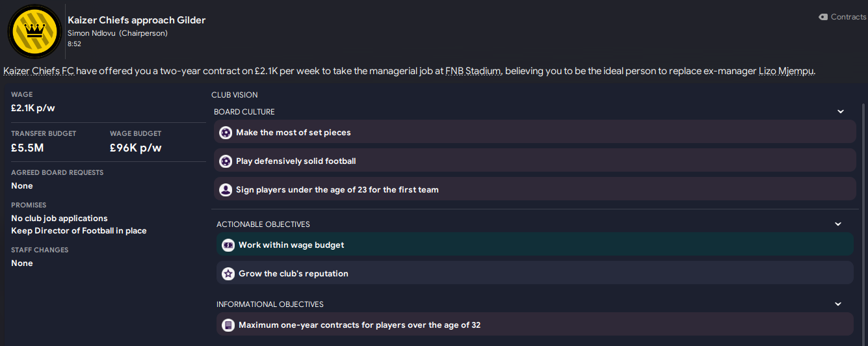Click the one-year contracts document icon
The image size is (868, 346).
click(x=228, y=325)
